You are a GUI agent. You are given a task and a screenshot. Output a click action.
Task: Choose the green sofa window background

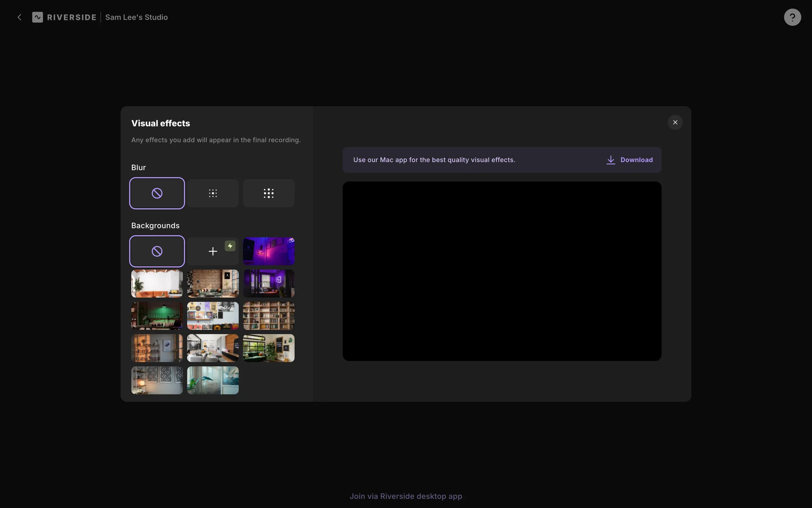point(269,348)
